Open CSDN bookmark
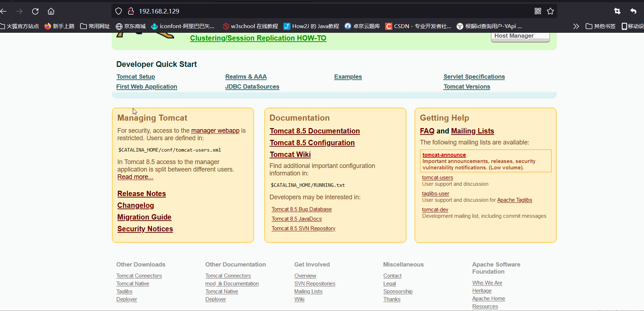 [418, 26]
